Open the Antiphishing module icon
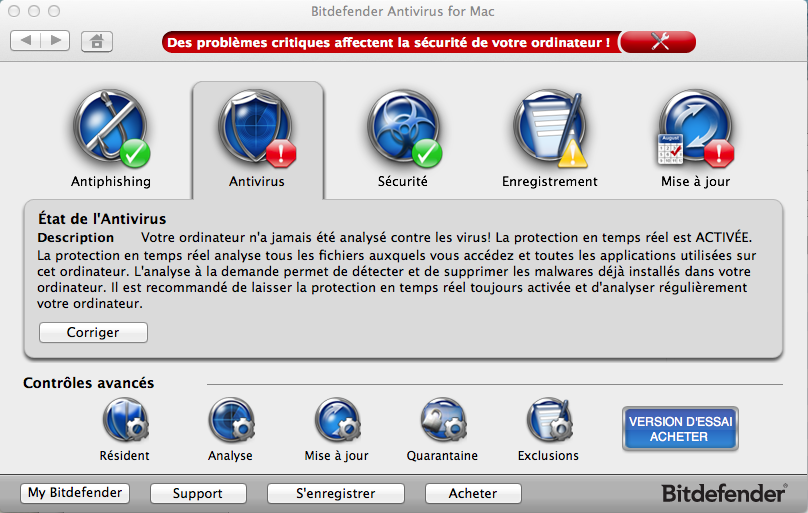 coord(112,129)
